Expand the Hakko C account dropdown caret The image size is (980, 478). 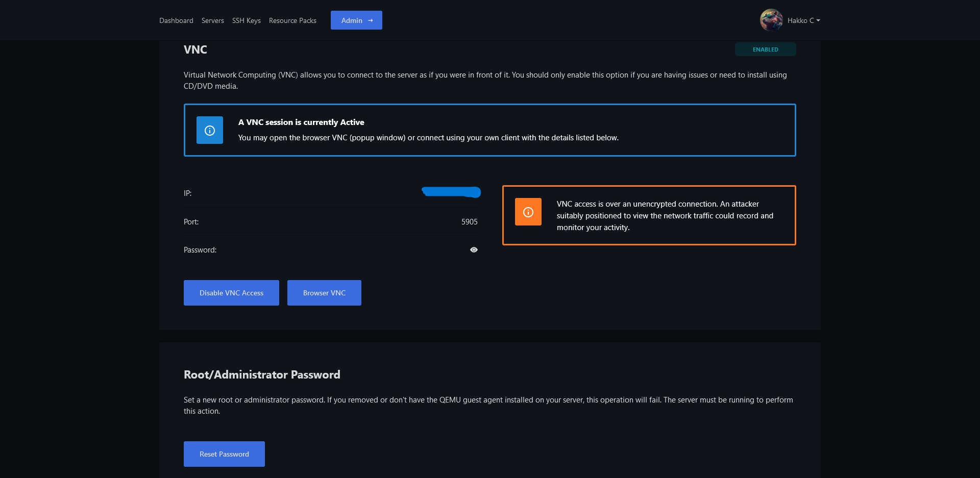tap(818, 20)
